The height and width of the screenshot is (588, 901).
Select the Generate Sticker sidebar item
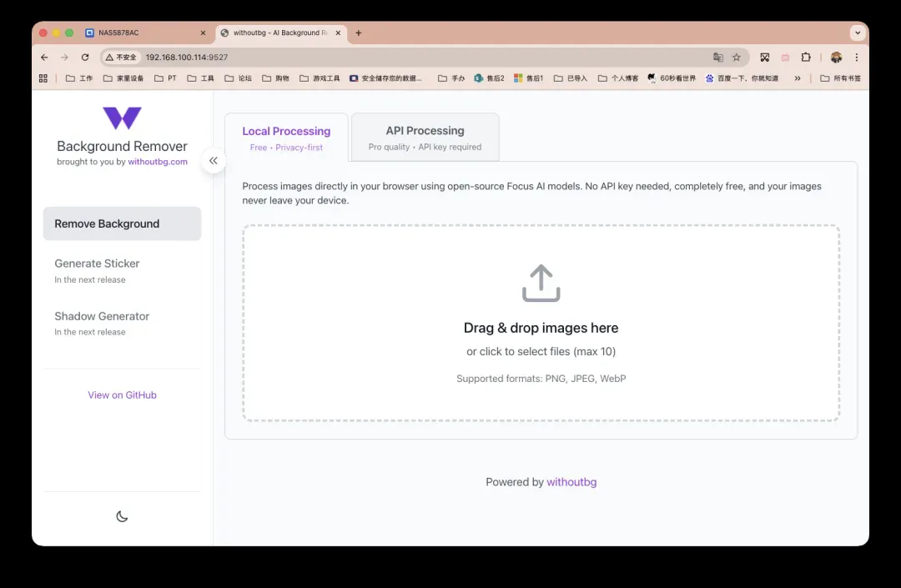(98, 264)
